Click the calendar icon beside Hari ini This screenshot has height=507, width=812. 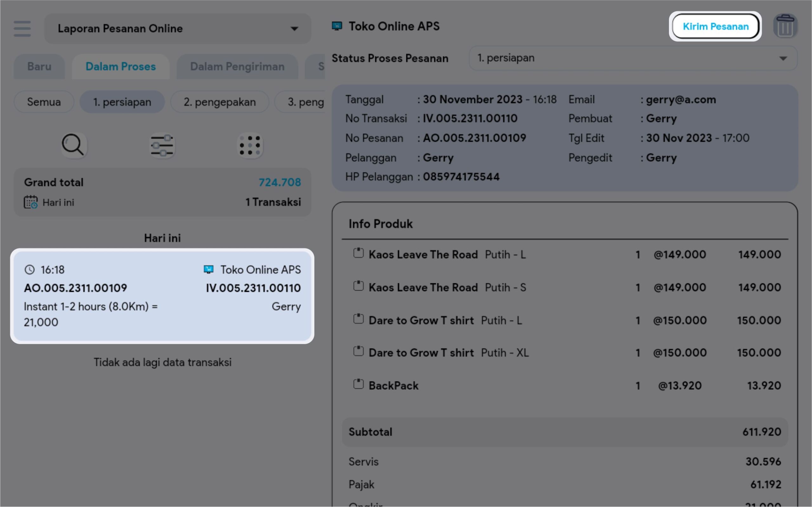pos(30,202)
